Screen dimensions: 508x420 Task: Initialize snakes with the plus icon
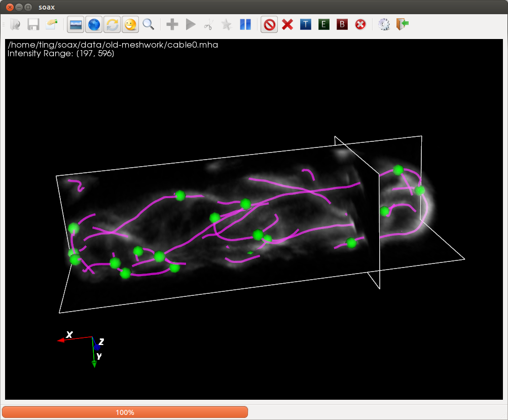pyautogui.click(x=172, y=24)
